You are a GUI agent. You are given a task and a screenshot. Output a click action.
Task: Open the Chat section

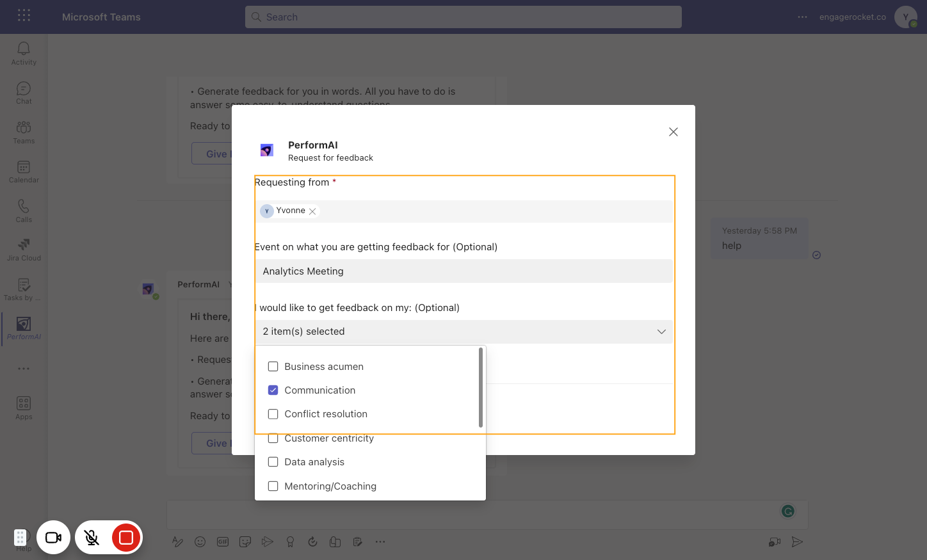24,93
